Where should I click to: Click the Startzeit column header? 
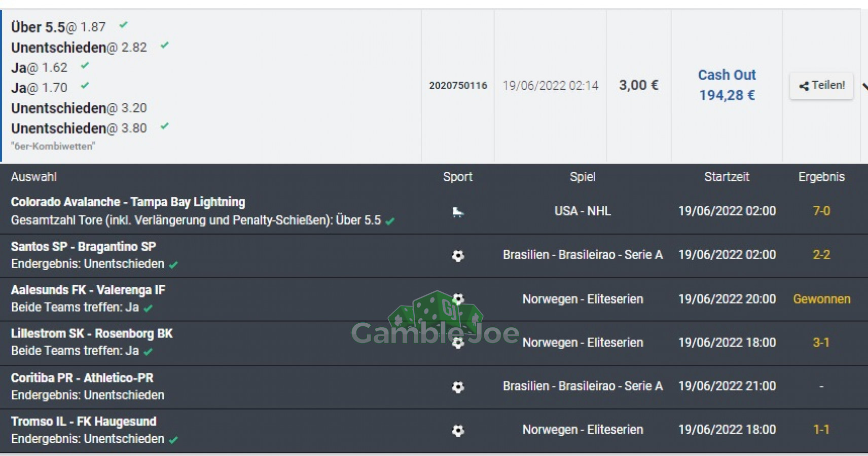tap(727, 177)
